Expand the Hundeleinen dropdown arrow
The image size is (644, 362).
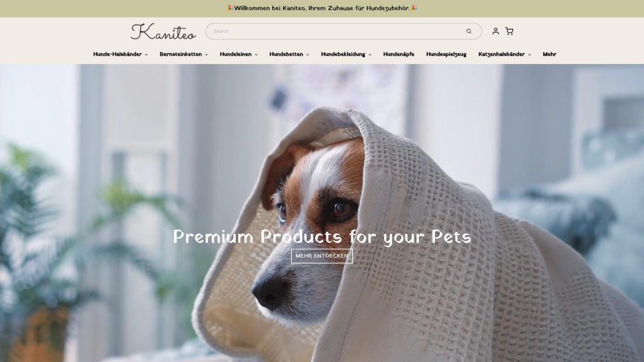[256, 55]
